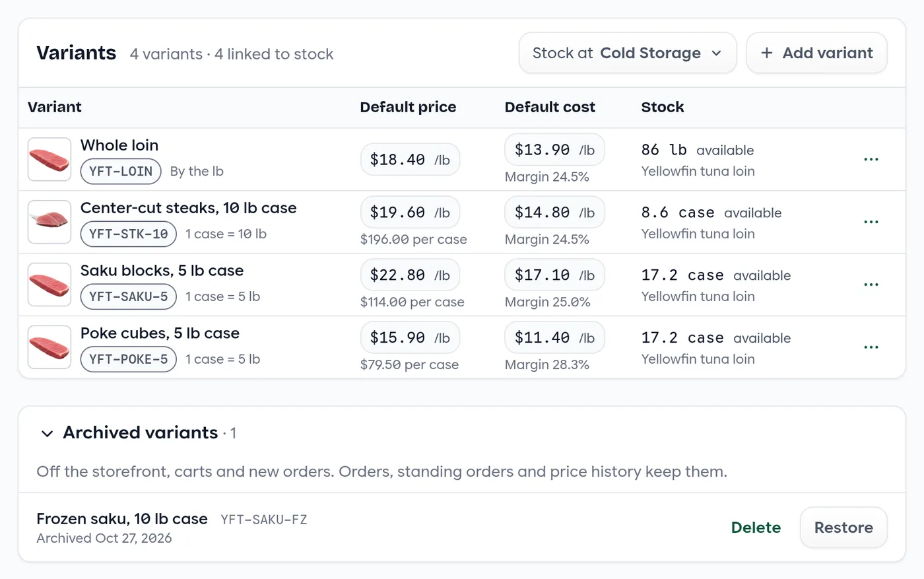The height and width of the screenshot is (579, 924).
Task: Open the Stock at Cold Storage dropdown
Action: click(628, 53)
